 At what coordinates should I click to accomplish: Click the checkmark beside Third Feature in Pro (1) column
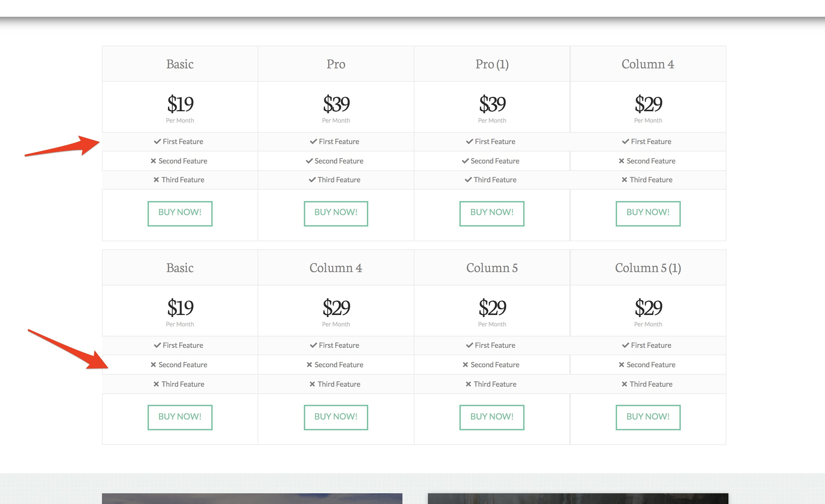click(468, 180)
